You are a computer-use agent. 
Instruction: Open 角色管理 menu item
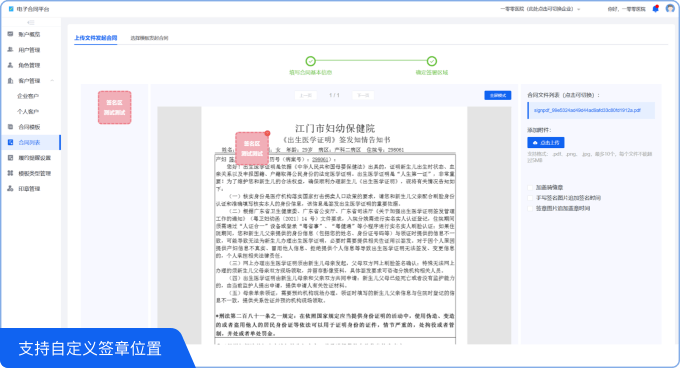click(30, 65)
